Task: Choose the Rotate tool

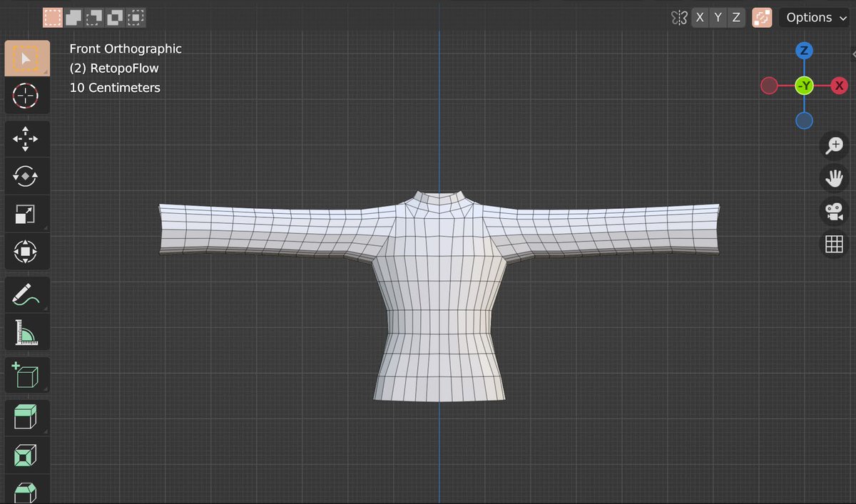Action: (27, 176)
